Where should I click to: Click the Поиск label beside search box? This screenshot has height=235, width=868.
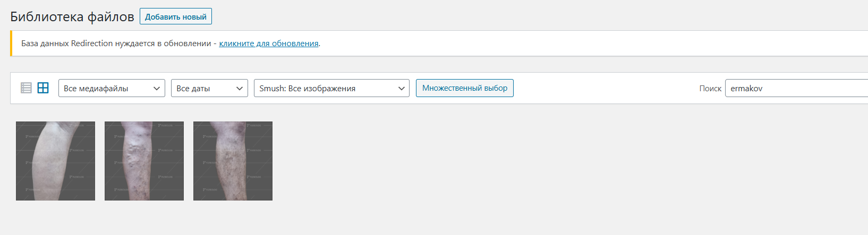click(710, 89)
